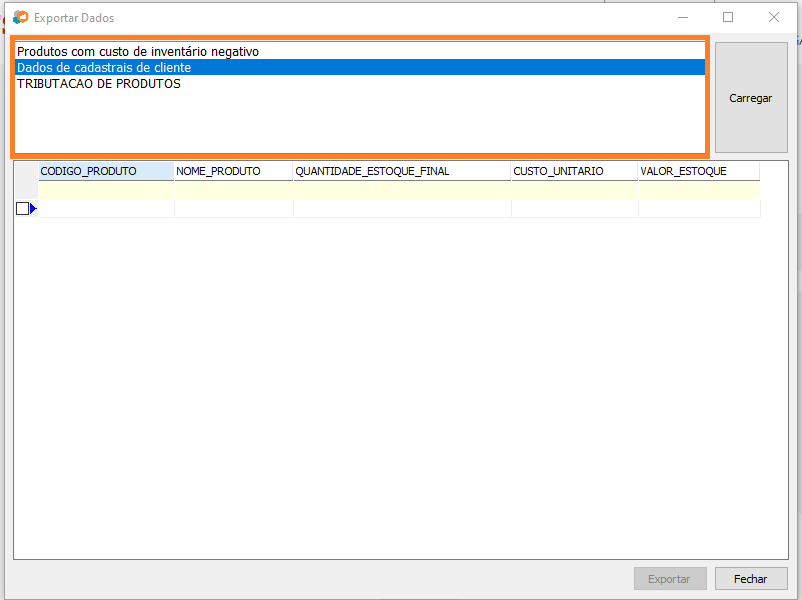Click the NOME_PRODUTO column header
802x600 pixels.
(233, 171)
